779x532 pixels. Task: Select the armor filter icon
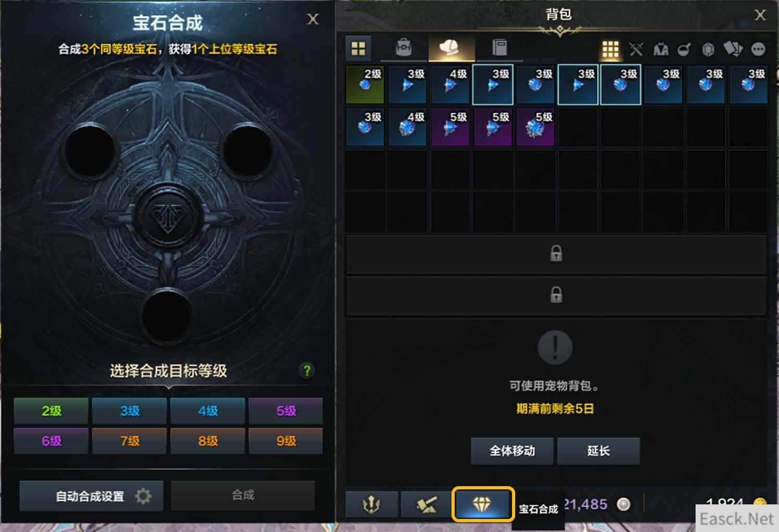pyautogui.click(x=661, y=50)
